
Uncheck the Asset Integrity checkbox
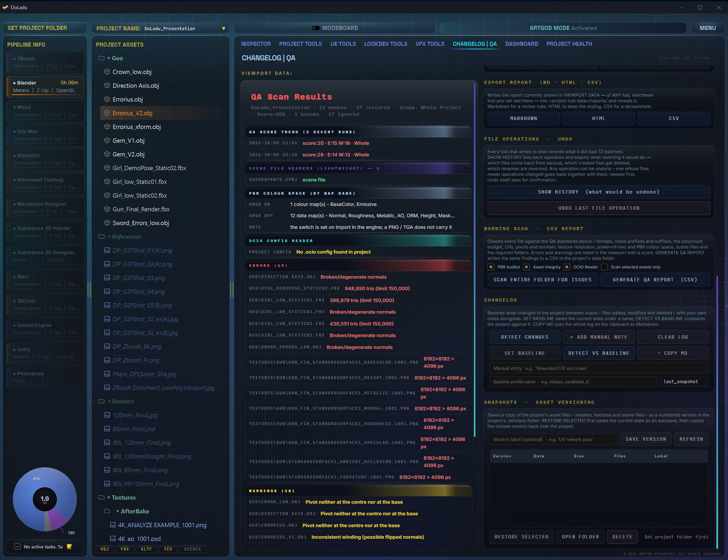click(x=527, y=267)
